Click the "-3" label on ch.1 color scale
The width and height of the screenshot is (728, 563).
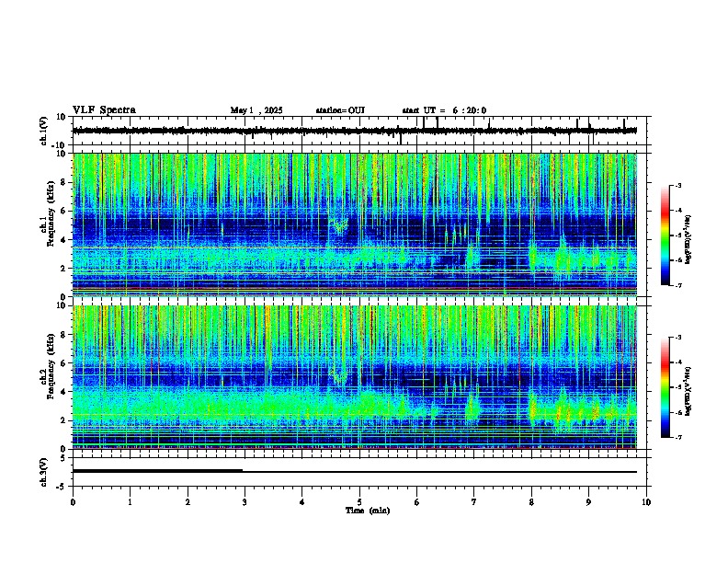(x=678, y=185)
